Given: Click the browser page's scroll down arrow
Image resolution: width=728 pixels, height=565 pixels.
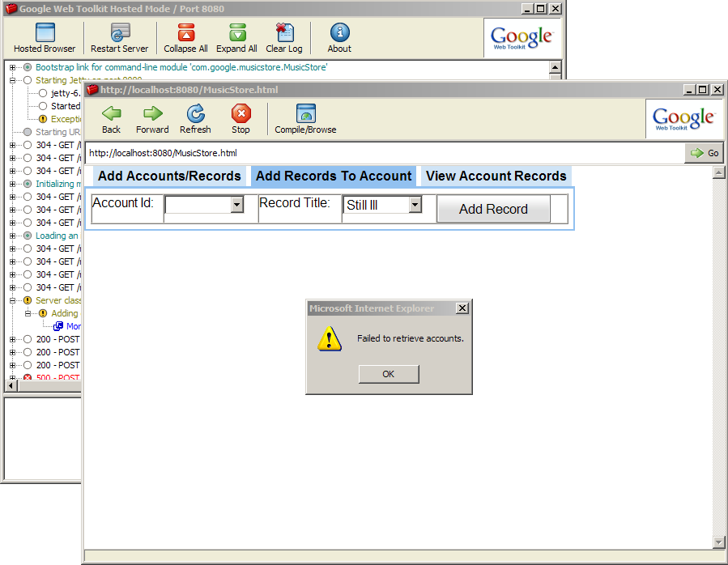Looking at the screenshot, I should point(719,542).
